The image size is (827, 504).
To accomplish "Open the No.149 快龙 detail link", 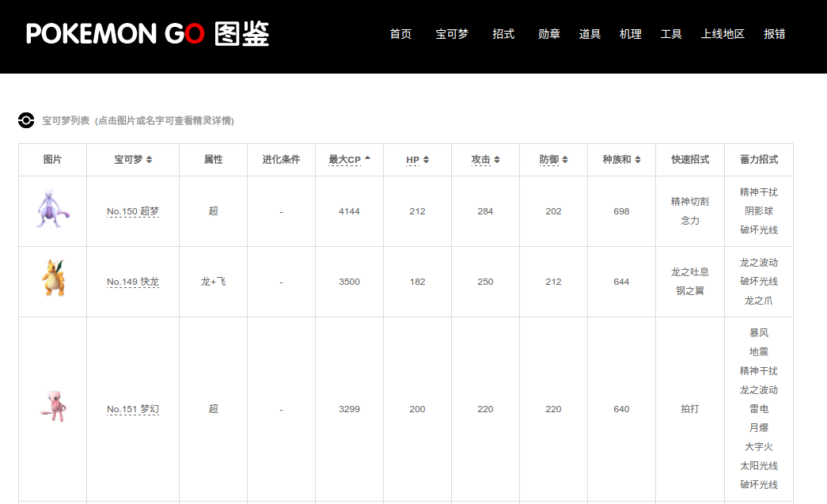I will tap(132, 282).
